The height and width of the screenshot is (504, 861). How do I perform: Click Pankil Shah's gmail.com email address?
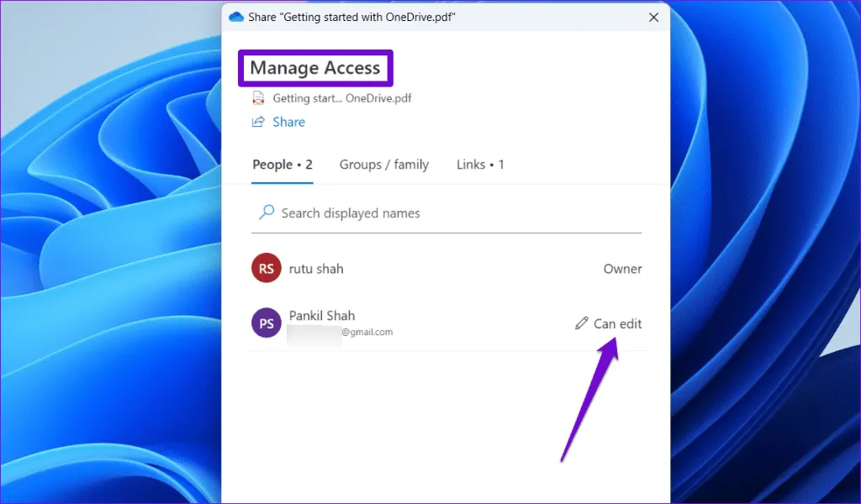coord(367,333)
